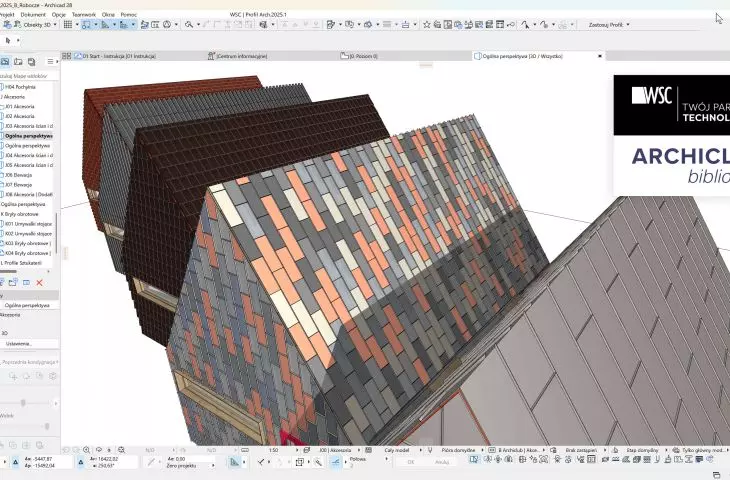Click the zoom in magnifier icon
Image resolution: width=730 pixels, height=480 pixels.
tap(86, 450)
